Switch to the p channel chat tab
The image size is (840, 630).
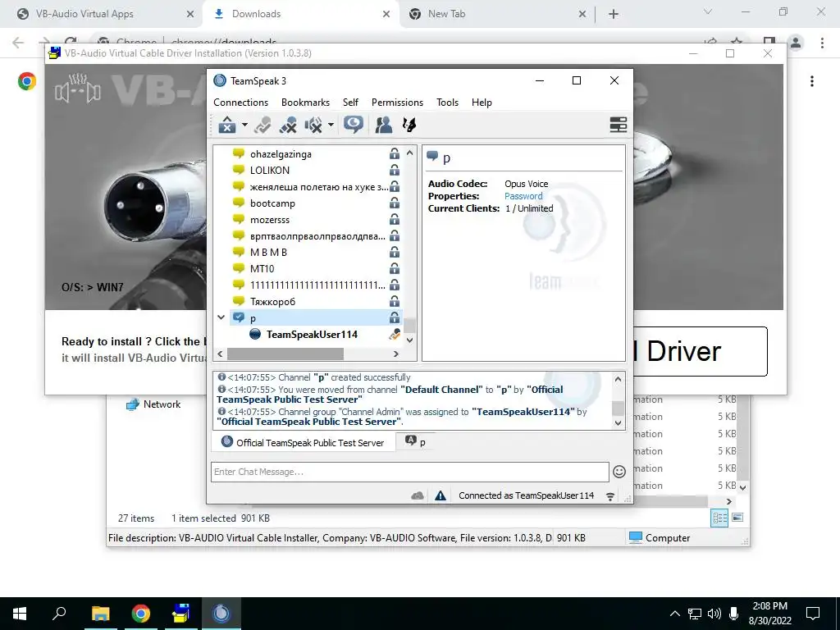(415, 441)
